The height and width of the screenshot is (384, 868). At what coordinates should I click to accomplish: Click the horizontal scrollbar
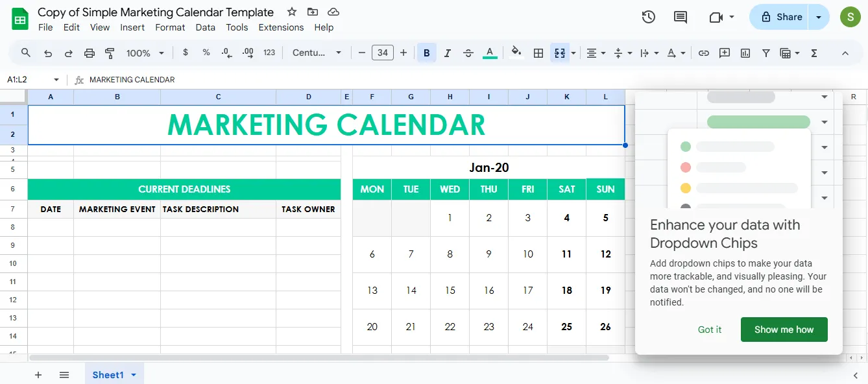point(319,357)
